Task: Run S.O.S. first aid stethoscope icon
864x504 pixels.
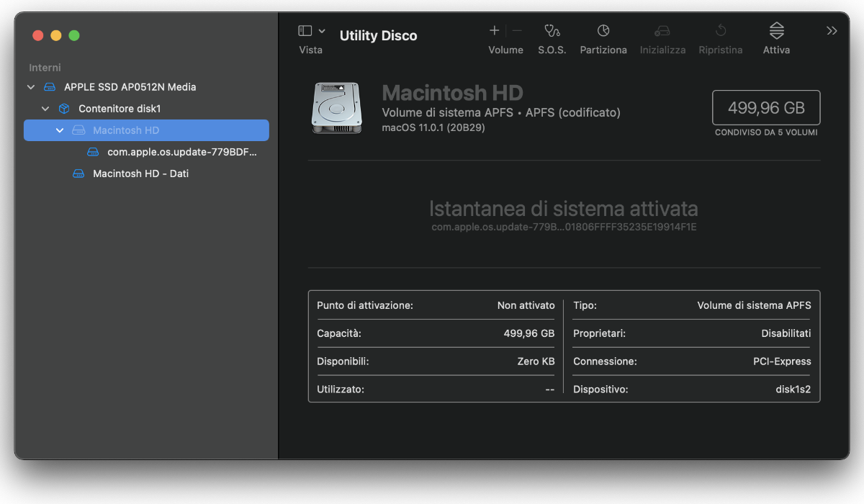Action: (552, 30)
